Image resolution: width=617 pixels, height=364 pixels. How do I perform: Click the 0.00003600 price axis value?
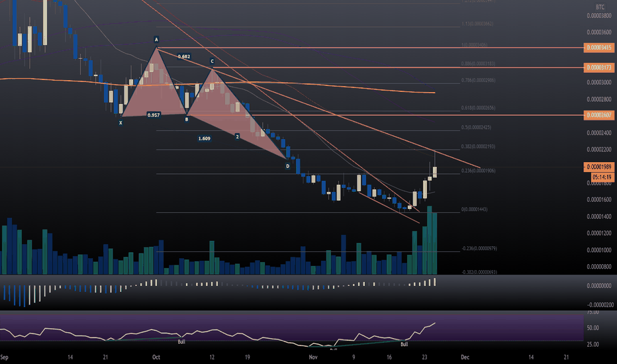pyautogui.click(x=599, y=32)
